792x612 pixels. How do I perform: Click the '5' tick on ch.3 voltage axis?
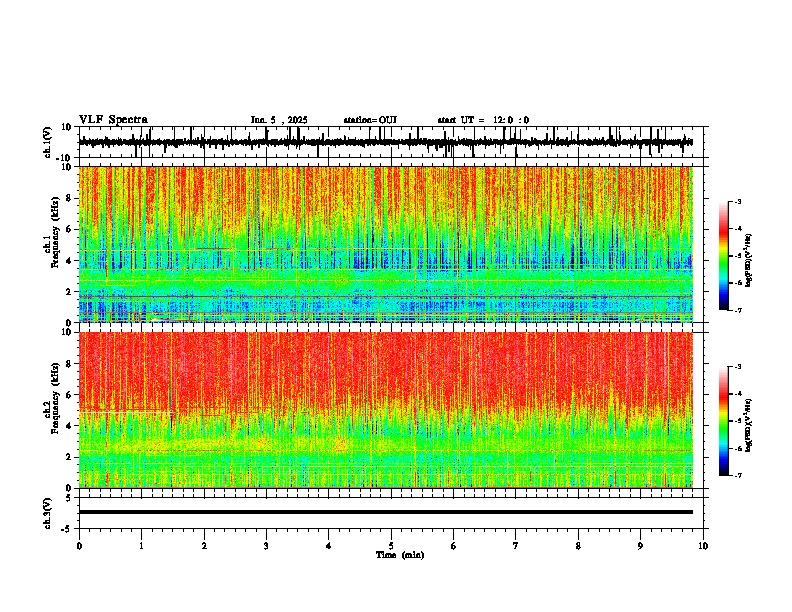tap(69, 498)
